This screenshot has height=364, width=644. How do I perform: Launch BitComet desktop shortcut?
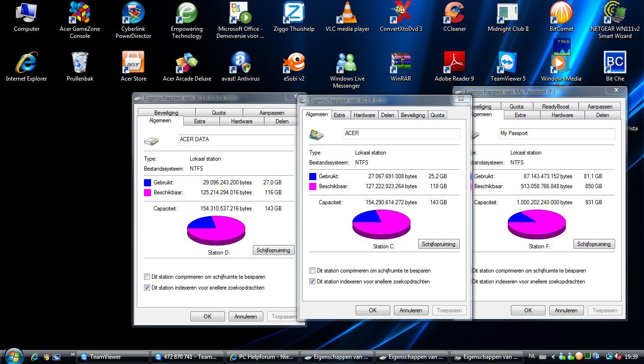[x=562, y=17]
